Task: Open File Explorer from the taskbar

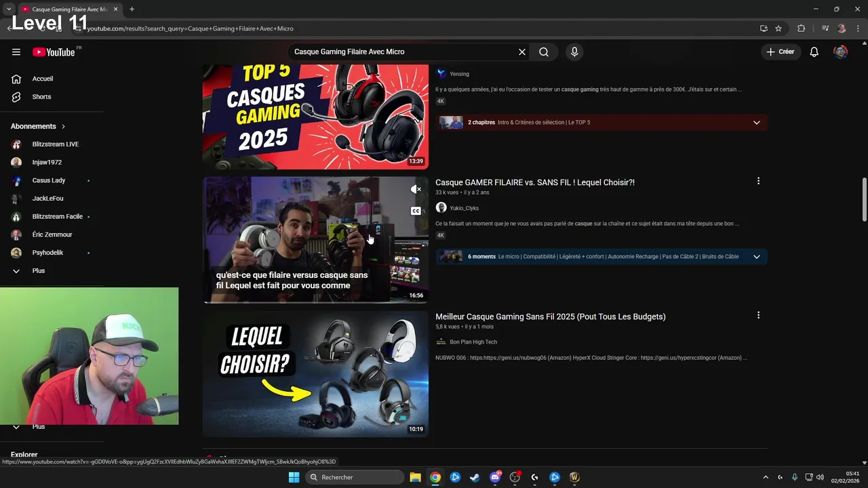Action: pos(415,477)
